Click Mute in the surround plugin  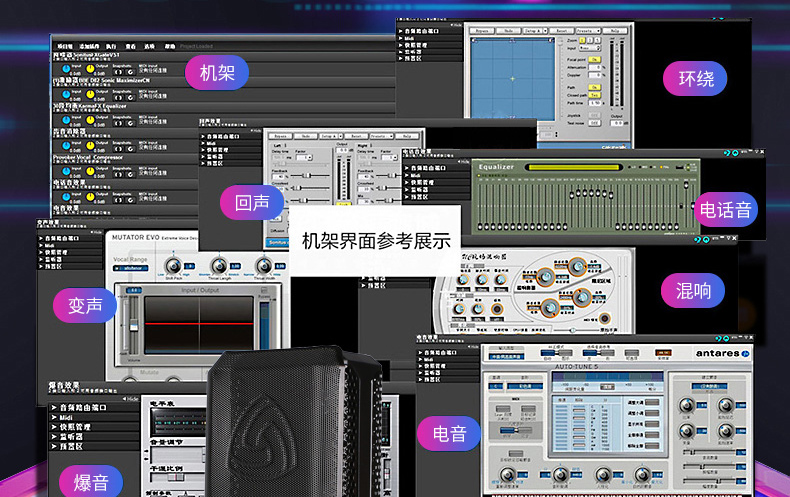pos(508,31)
